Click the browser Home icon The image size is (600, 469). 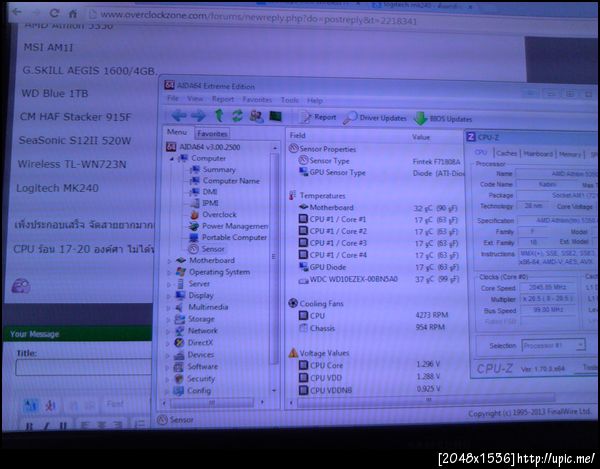[x=73, y=14]
